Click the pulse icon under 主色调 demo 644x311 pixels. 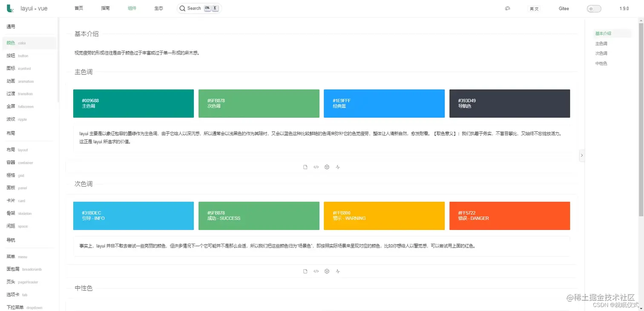[338, 167]
